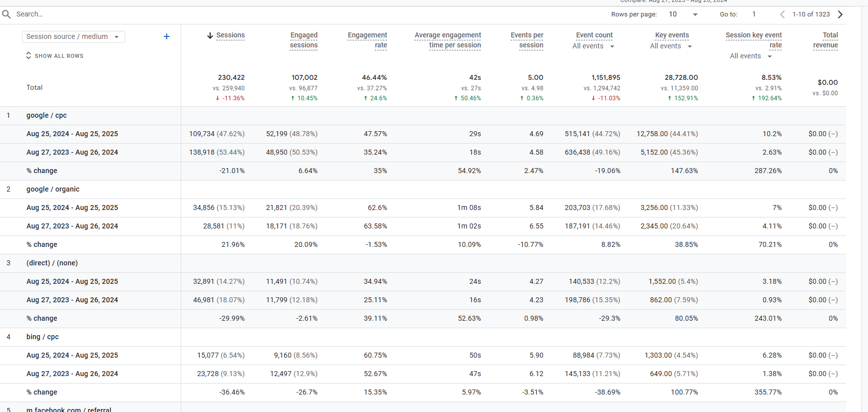The height and width of the screenshot is (412, 868).
Task: Click google / organic % change 21.96%
Action: click(233, 245)
